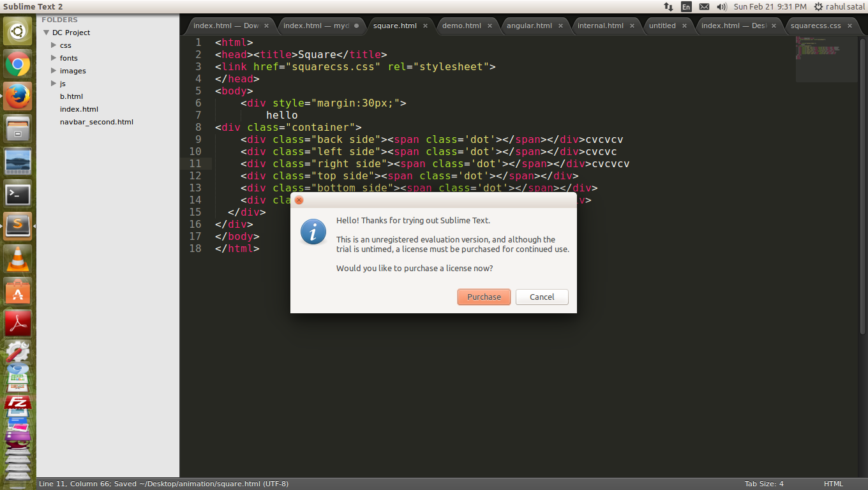Open index.html in the sidebar

[x=79, y=109]
